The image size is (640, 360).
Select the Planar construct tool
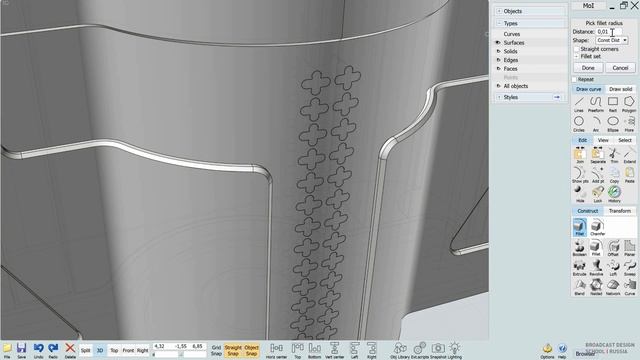pyautogui.click(x=630, y=248)
